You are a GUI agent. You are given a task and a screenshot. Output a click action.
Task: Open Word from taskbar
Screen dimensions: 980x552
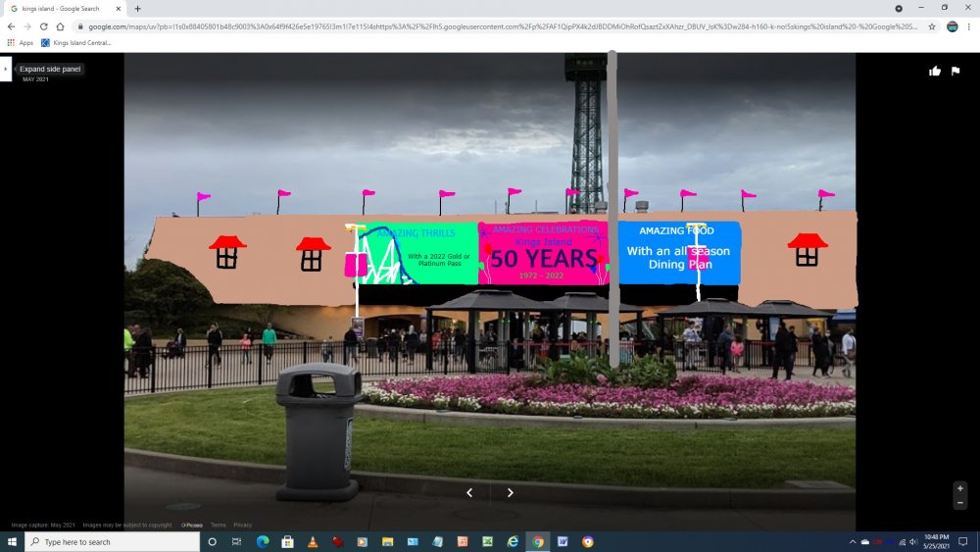tap(563, 541)
